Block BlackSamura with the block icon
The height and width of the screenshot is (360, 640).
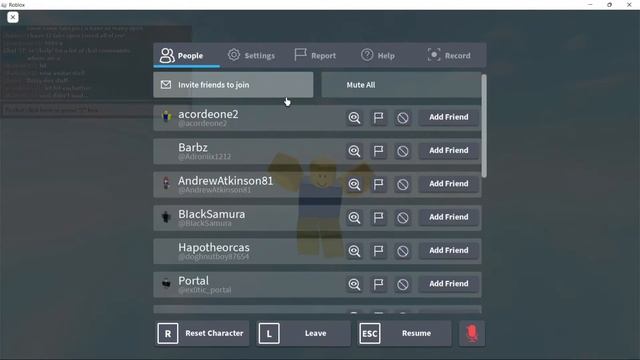pos(402,218)
